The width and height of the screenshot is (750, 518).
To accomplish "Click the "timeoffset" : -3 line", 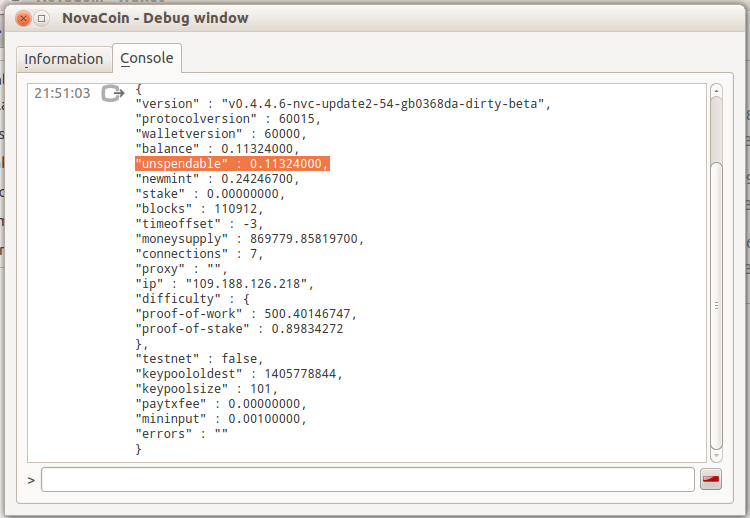I will point(199,224).
